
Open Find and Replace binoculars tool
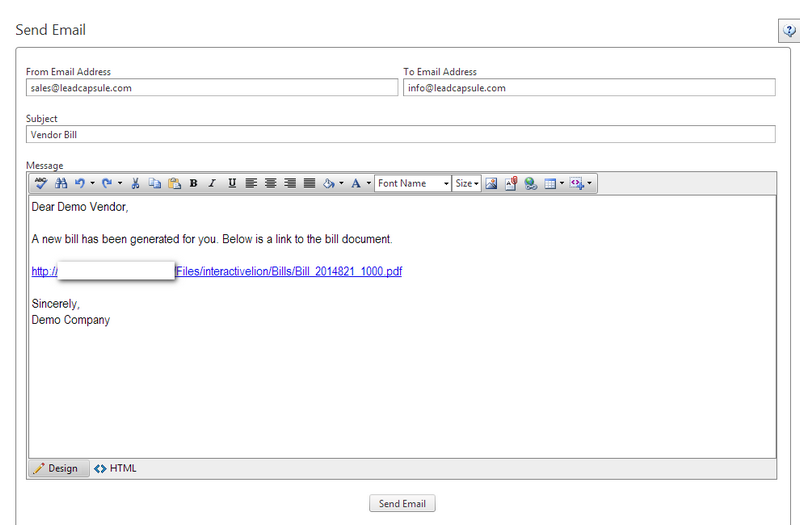(60, 184)
